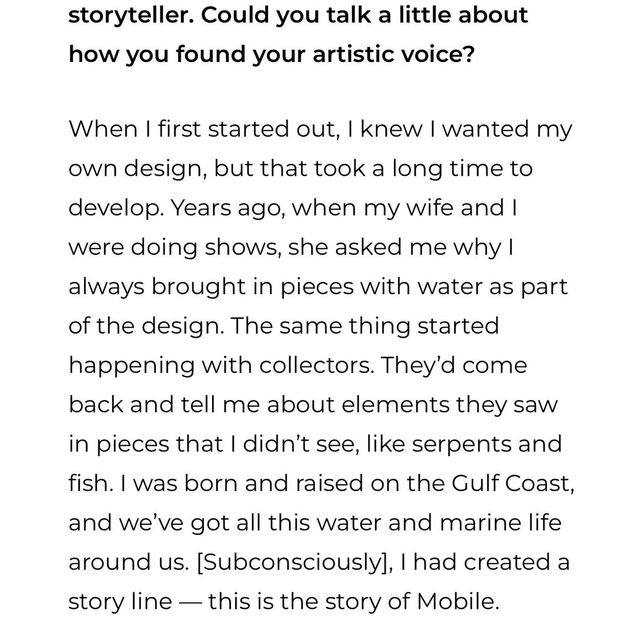
Task: Click the word 'storyteller.' in the heading
Action: point(131,16)
